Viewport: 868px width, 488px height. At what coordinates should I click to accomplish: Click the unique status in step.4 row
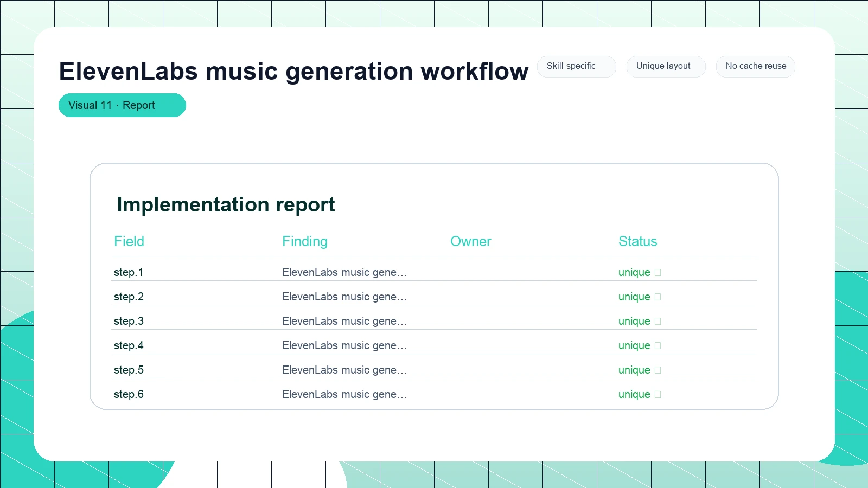pyautogui.click(x=640, y=345)
